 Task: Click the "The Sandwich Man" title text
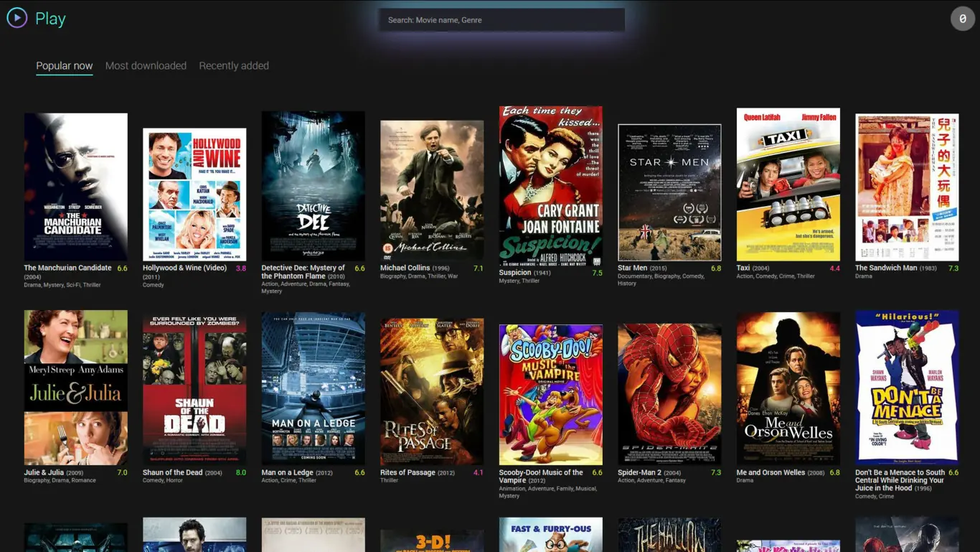point(886,268)
